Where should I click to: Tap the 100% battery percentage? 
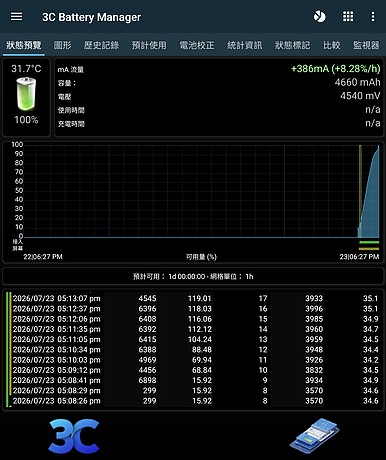pos(26,120)
